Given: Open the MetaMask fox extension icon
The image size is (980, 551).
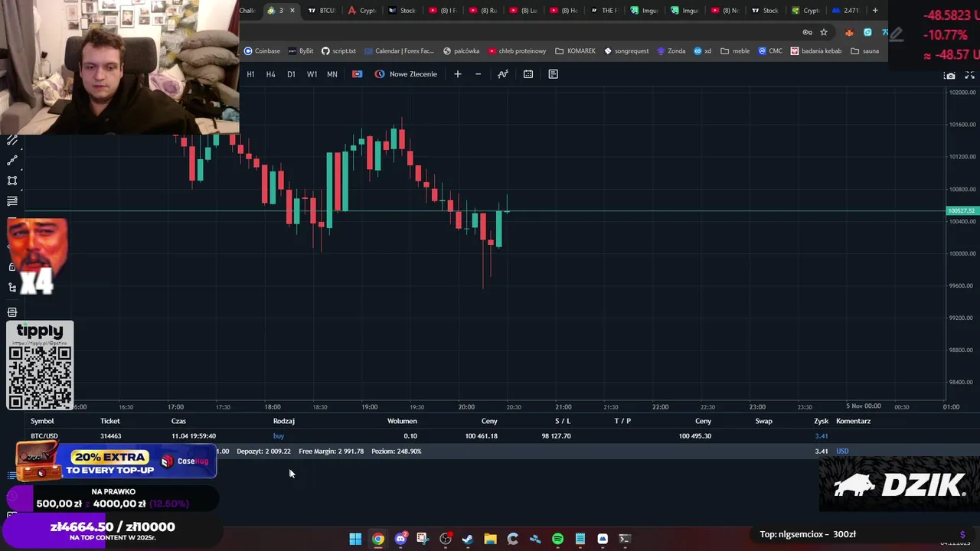Looking at the screenshot, I should (849, 32).
